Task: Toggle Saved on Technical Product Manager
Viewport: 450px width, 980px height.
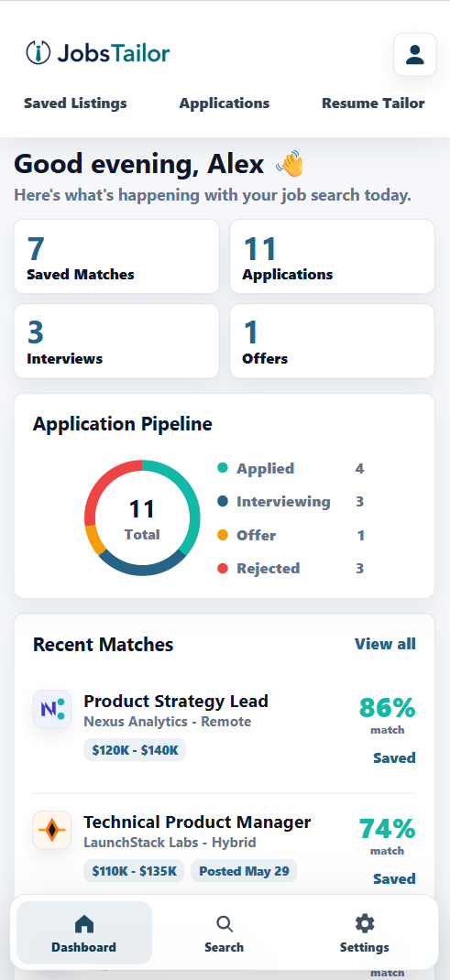Action: click(394, 878)
